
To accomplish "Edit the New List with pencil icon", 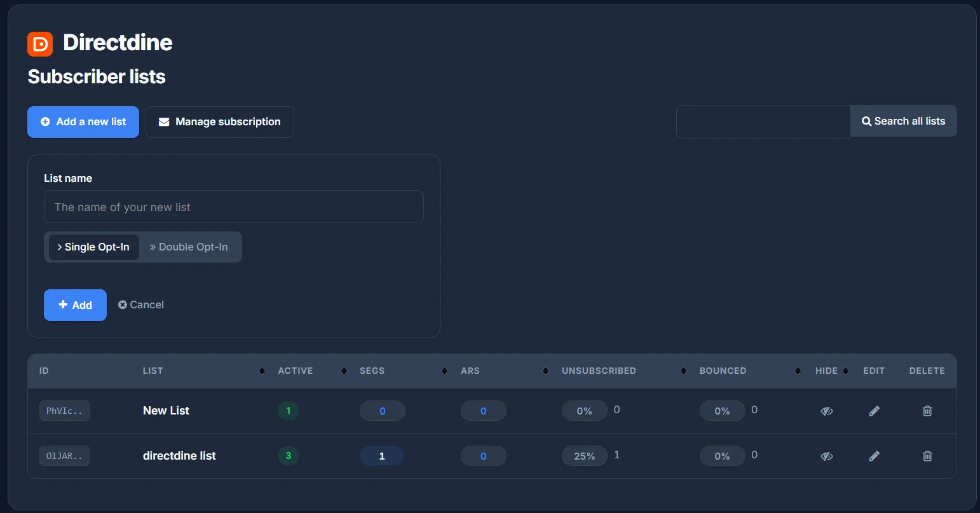I will (874, 411).
